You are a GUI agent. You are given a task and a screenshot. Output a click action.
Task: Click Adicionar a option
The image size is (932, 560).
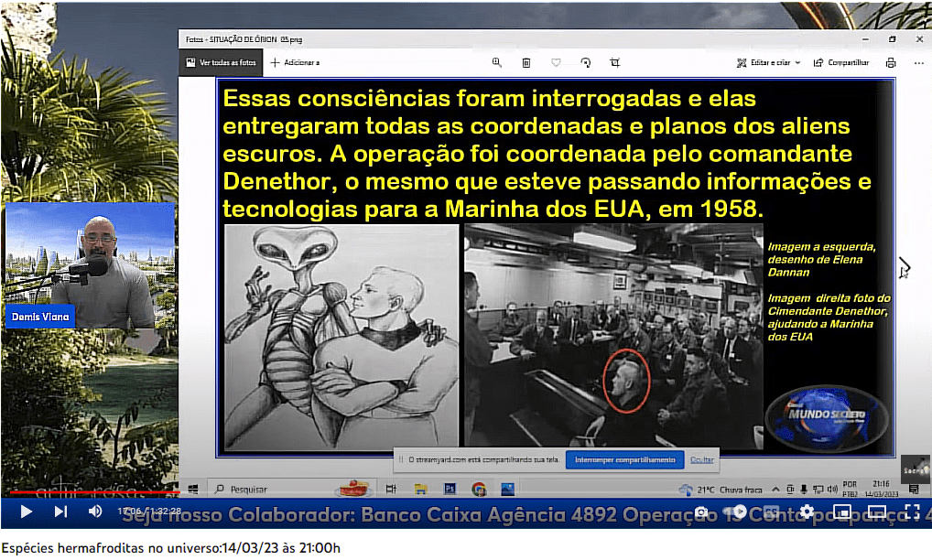pyautogui.click(x=295, y=62)
